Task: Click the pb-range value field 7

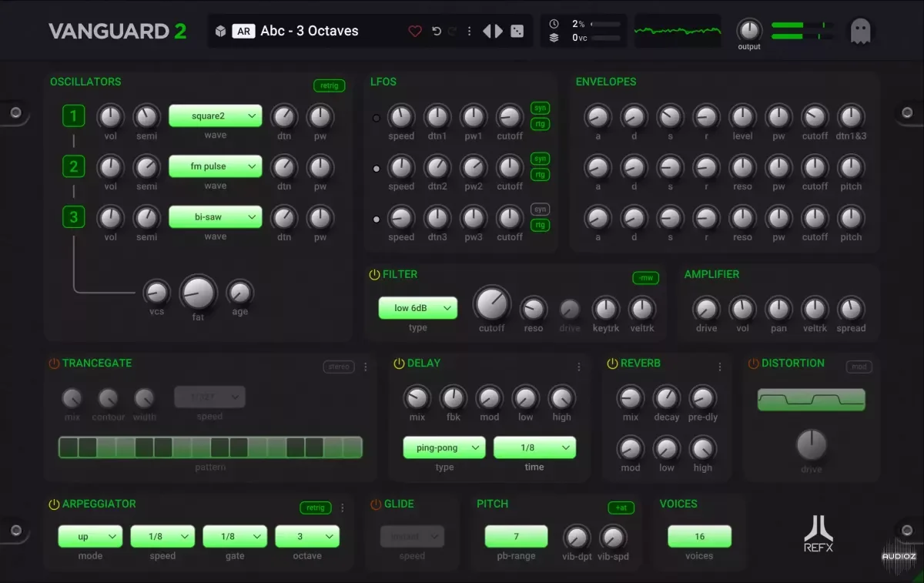Action: pos(516,537)
